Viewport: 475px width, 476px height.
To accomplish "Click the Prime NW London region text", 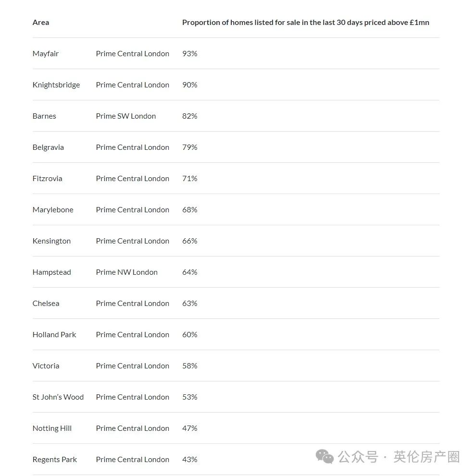I will (127, 272).
